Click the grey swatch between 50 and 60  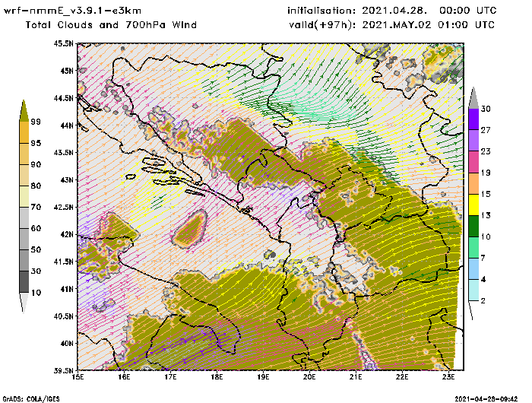[x=24, y=240]
